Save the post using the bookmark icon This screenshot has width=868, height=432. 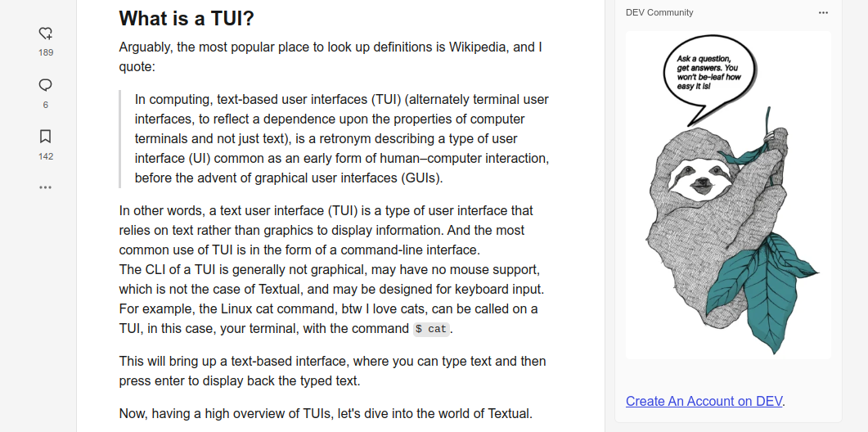(46, 137)
